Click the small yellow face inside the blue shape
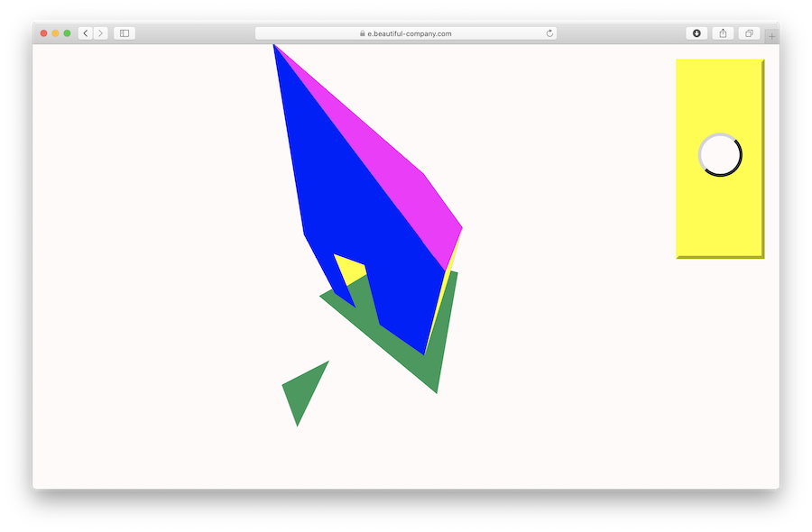Viewport: 812px width, 532px height. coord(352,271)
